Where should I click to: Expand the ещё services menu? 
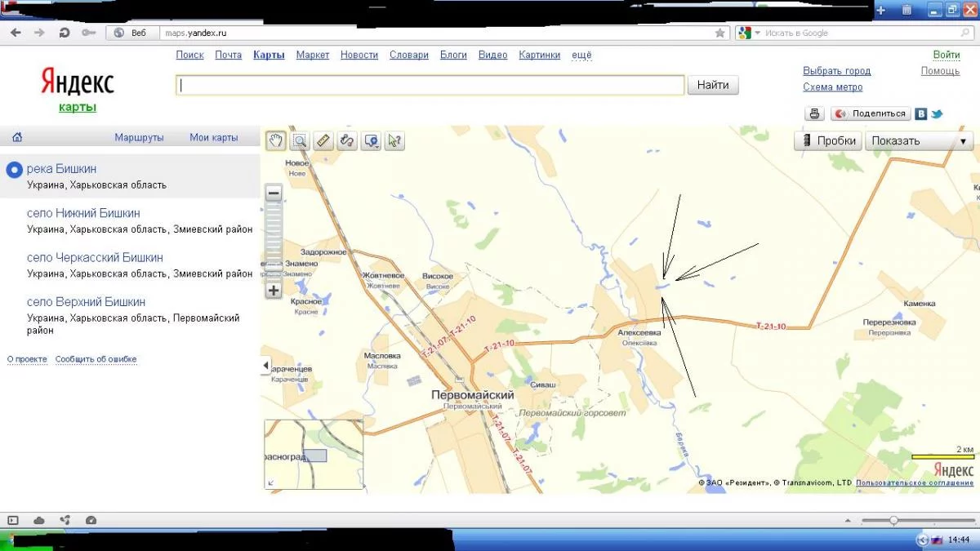pyautogui.click(x=581, y=55)
